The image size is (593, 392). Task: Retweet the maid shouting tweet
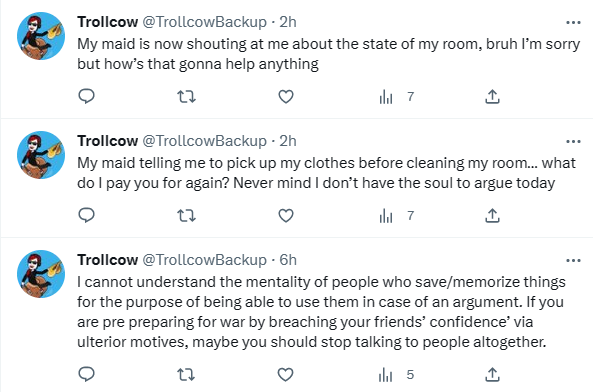tap(186, 97)
